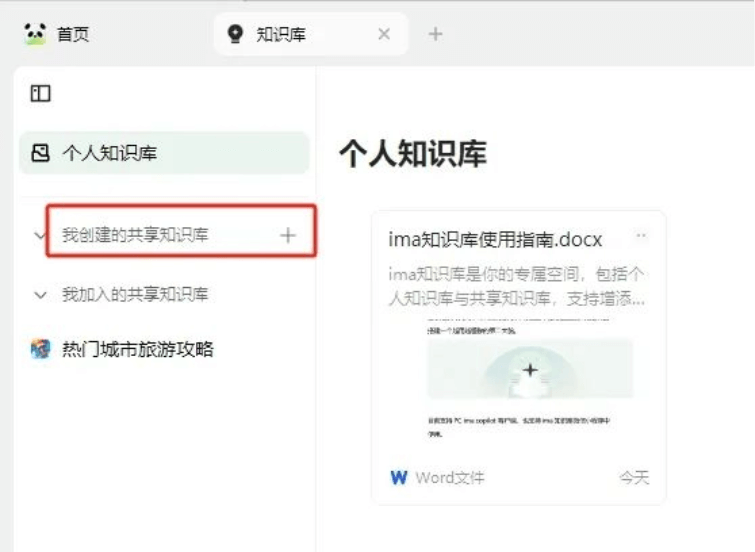
Task: Open ima知识库使用指南.docx file title
Action: [495, 239]
